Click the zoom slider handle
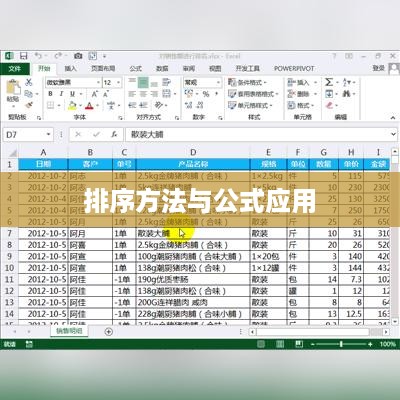 [341, 344]
